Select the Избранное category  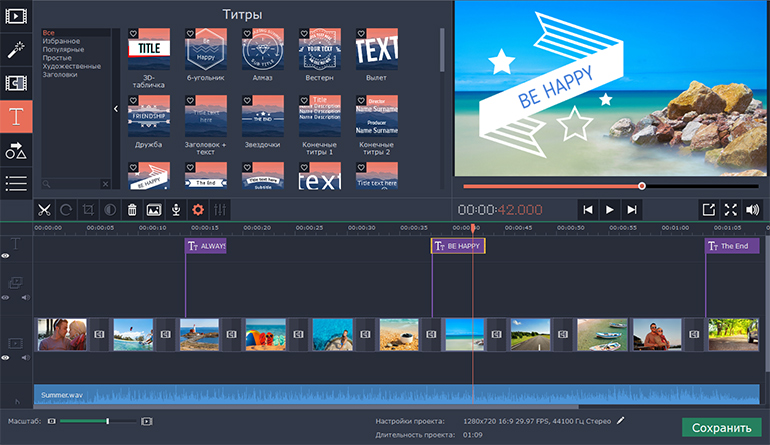(x=62, y=41)
